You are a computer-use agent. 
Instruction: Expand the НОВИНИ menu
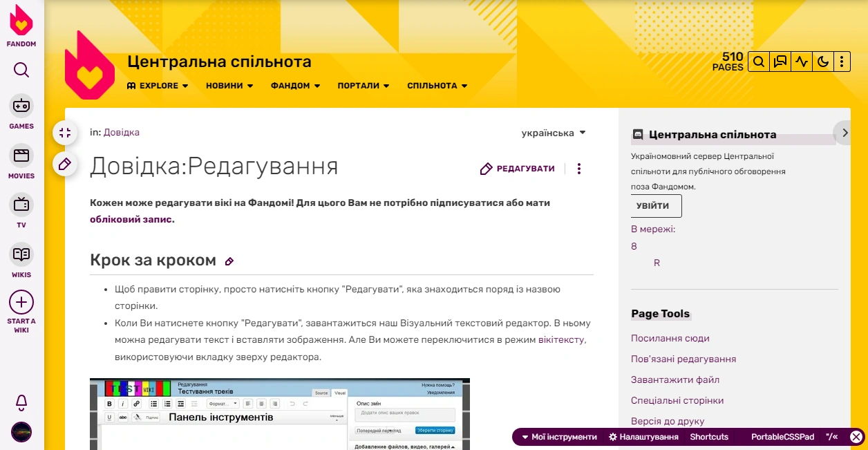click(x=229, y=86)
